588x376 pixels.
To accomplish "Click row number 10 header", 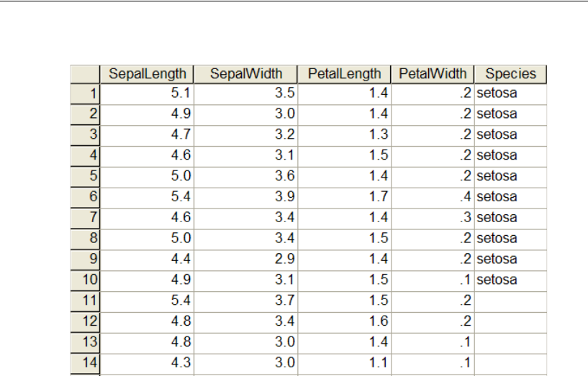I will (86, 279).
